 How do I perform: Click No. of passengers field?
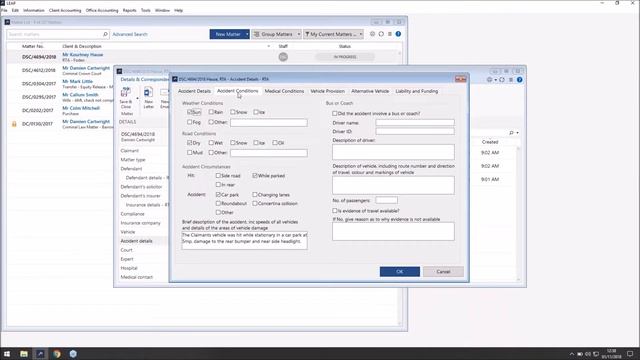coord(387,200)
